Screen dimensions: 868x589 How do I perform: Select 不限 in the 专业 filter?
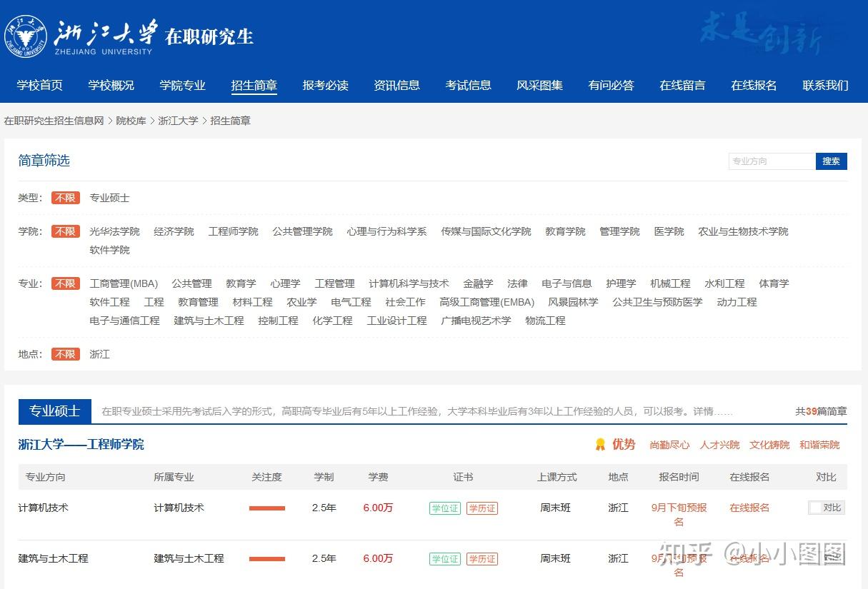point(66,283)
